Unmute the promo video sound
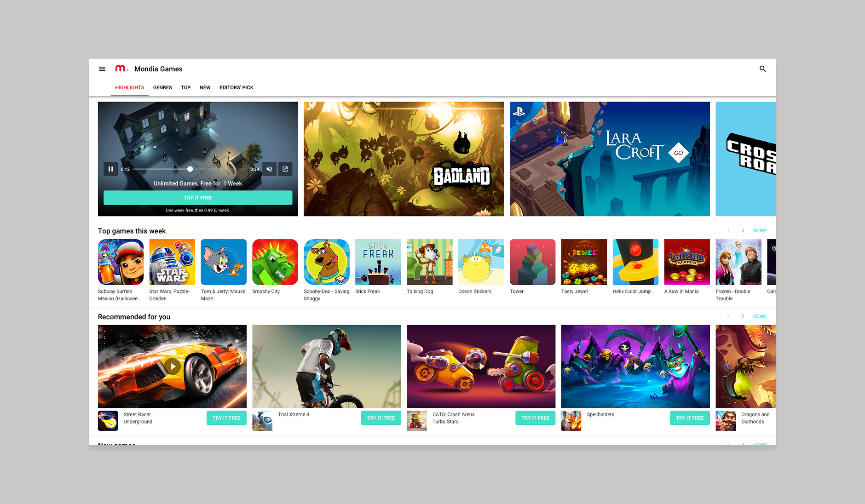Screen dimensions: 865x504 (270, 169)
